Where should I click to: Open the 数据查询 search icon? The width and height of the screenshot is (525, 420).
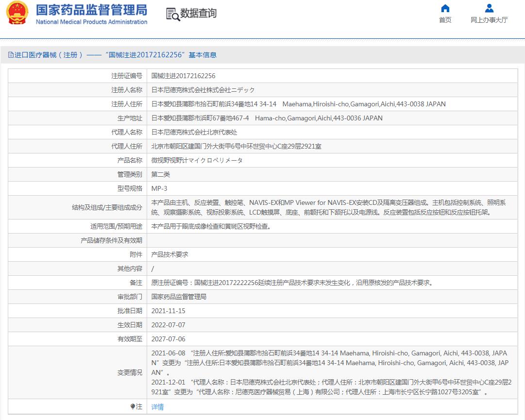(173, 15)
